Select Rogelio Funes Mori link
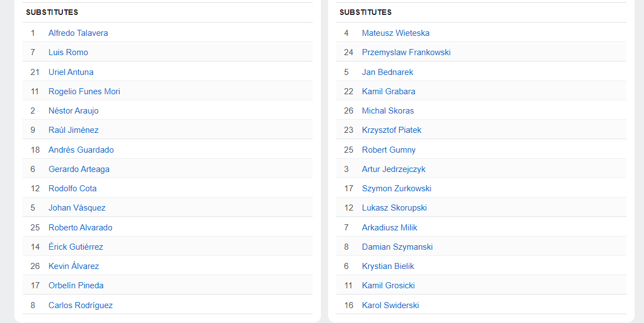This screenshot has height=323, width=644. click(84, 91)
